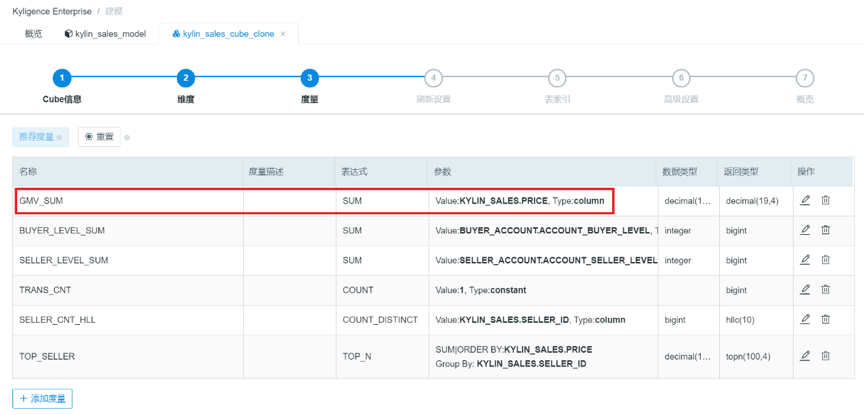Delete the TRANS_CNT measure
Viewport: 864px width, 415px height.
point(825,290)
